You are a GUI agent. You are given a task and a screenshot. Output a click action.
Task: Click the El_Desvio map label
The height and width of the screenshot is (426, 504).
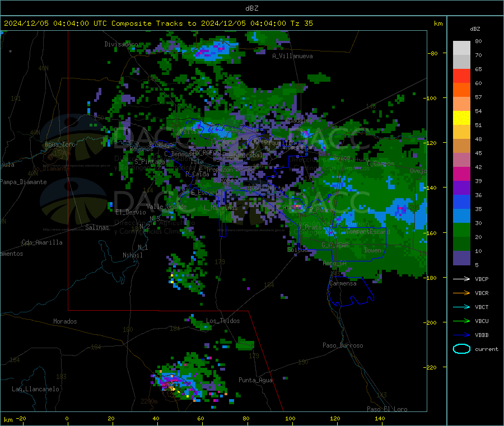130,212
